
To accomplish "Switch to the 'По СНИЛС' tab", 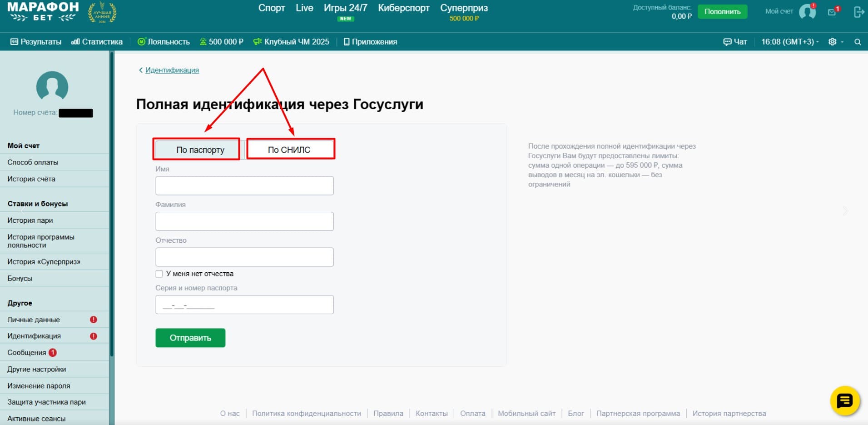I will pos(289,150).
